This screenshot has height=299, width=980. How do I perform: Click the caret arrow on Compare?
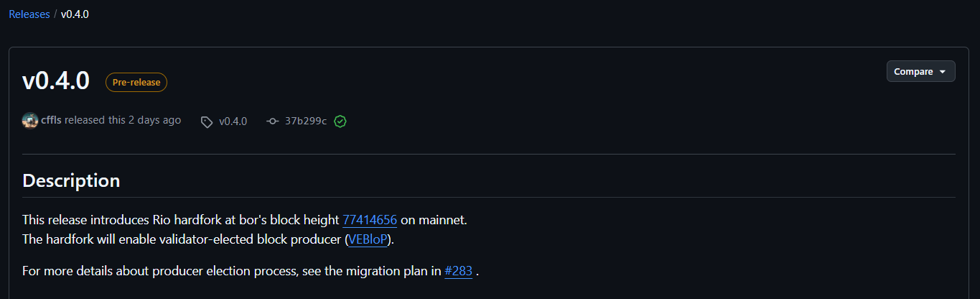click(942, 72)
